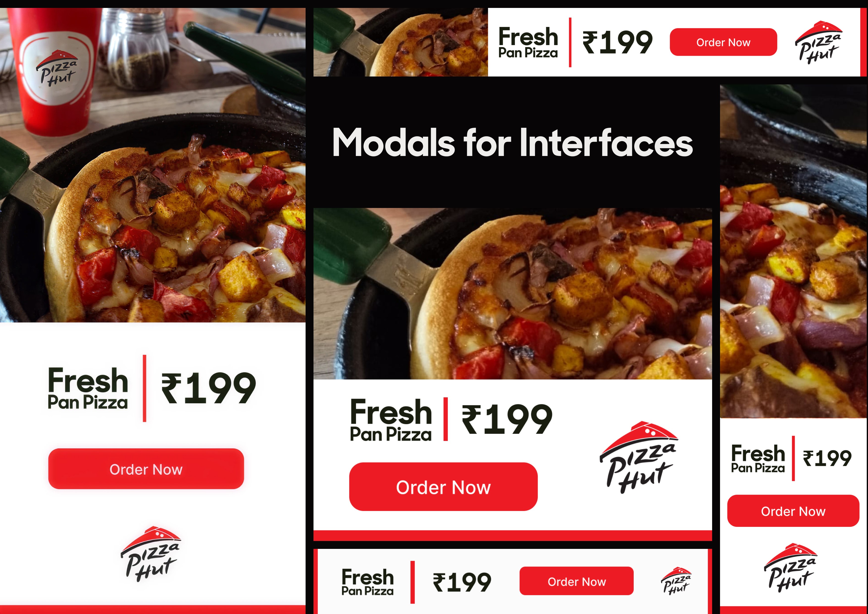The image size is (868, 614).
Task: Click the Pizza Hut logo in the top leaderboard banner
Action: click(x=819, y=42)
